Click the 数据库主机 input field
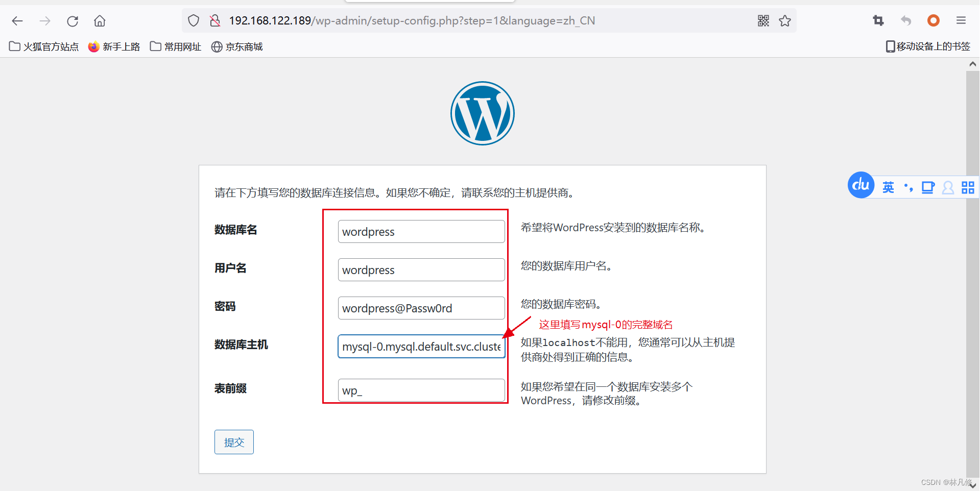 tap(421, 347)
